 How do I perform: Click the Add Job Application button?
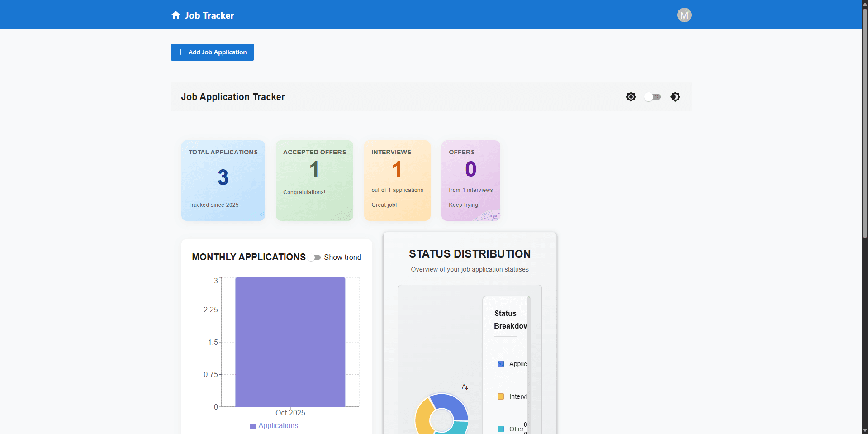(212, 52)
